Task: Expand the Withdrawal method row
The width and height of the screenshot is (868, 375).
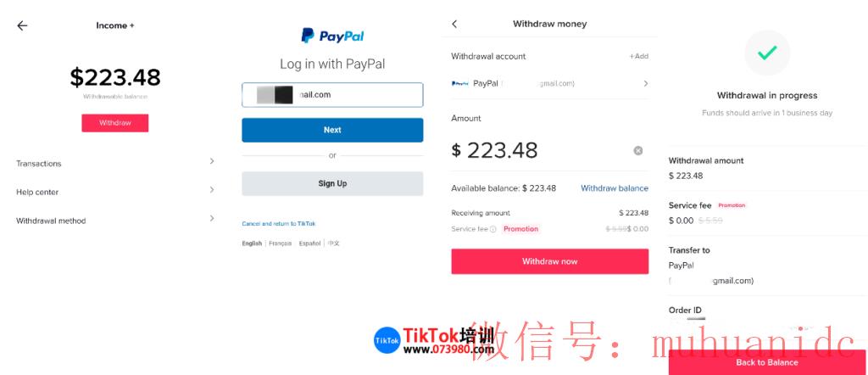Action: pyautogui.click(x=115, y=220)
